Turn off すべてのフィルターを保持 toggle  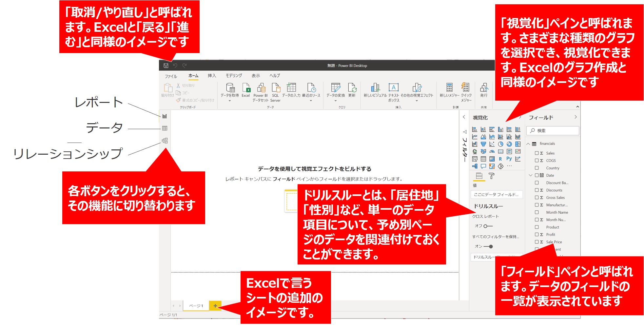point(488,246)
